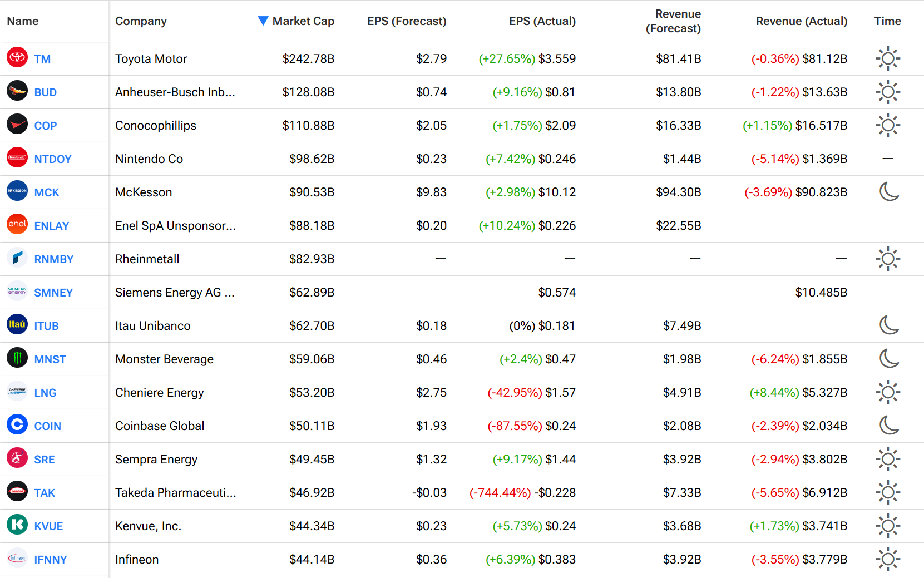Image resolution: width=924 pixels, height=578 pixels.
Task: Click the Cheniere LNG logo icon
Action: coord(17,391)
